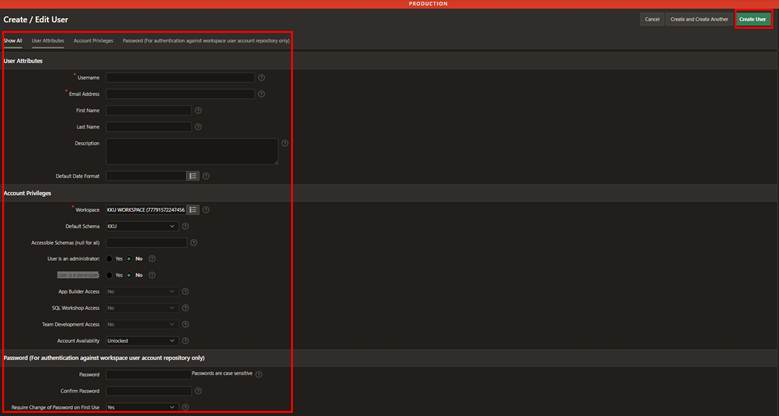The image size is (779, 416).
Task: Open help for User is an administrator
Action: click(x=152, y=259)
